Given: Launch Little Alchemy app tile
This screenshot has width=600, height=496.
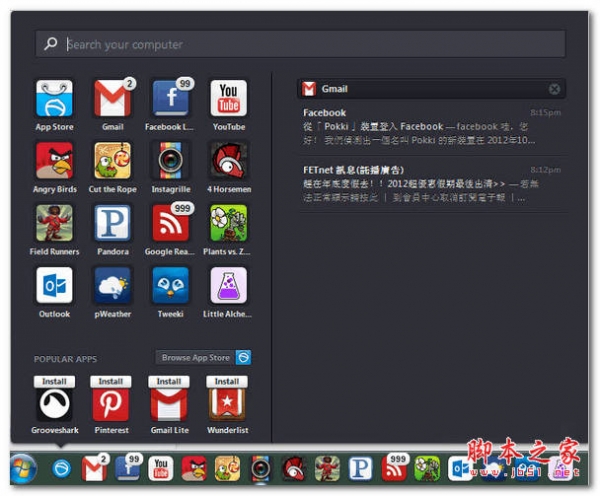Looking at the screenshot, I should 229,286.
